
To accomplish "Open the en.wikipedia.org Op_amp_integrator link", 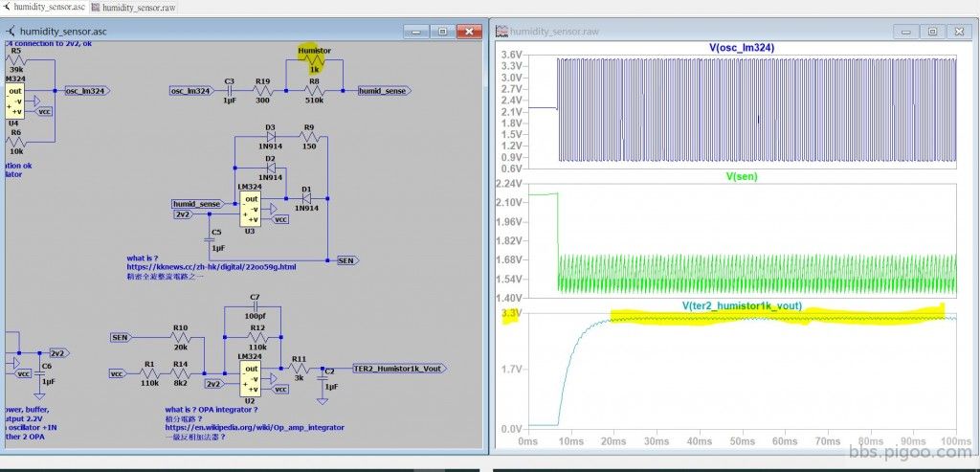I will click(x=255, y=428).
